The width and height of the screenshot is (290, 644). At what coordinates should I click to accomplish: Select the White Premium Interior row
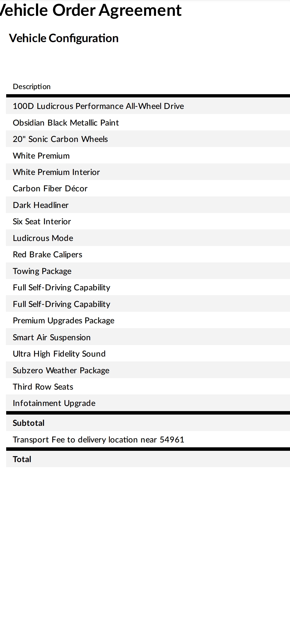[56, 172]
